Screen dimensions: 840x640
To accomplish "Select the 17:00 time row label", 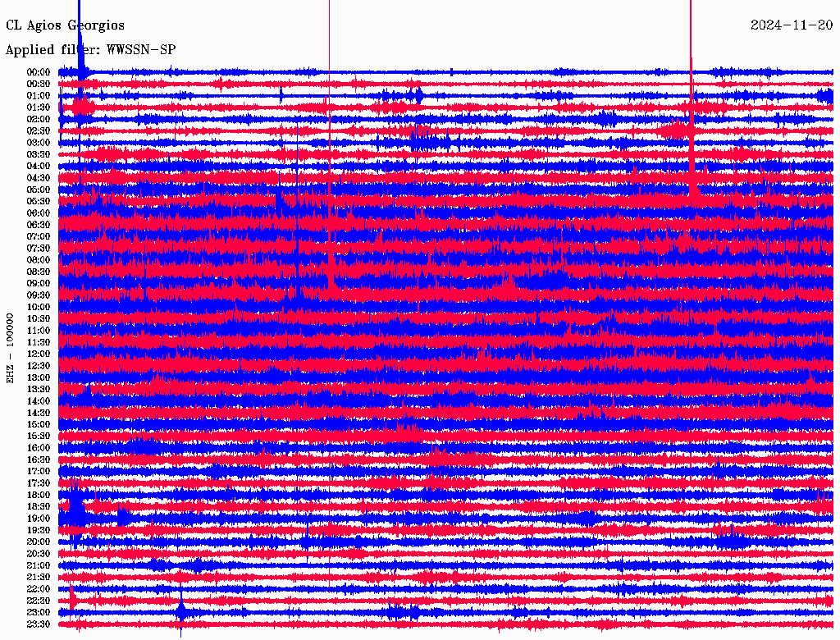I will coord(39,473).
